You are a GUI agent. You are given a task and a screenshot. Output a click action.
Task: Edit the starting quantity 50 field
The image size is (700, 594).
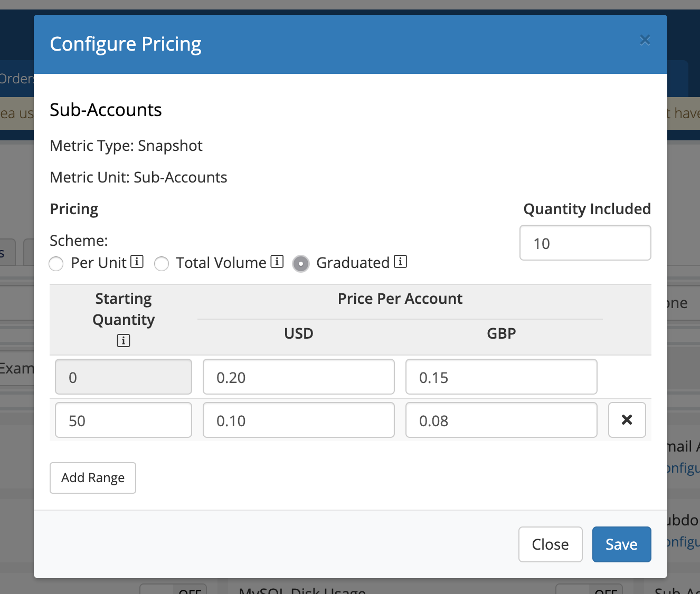pyautogui.click(x=124, y=420)
